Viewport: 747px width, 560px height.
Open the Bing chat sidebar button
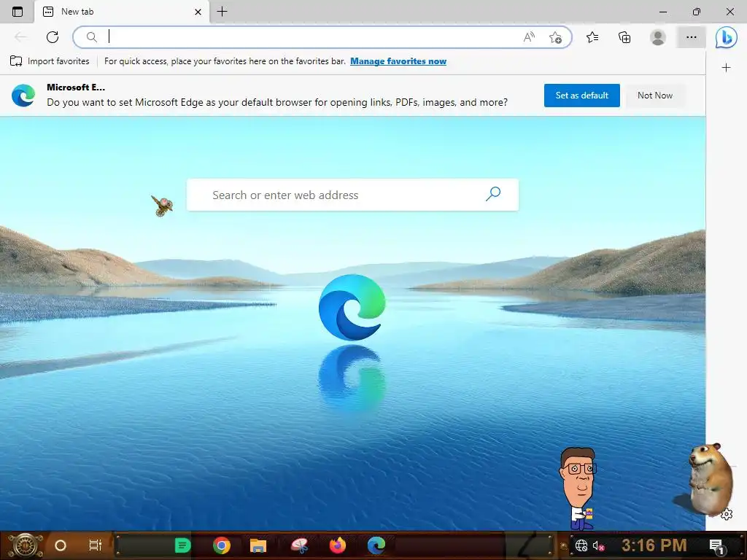click(x=726, y=37)
